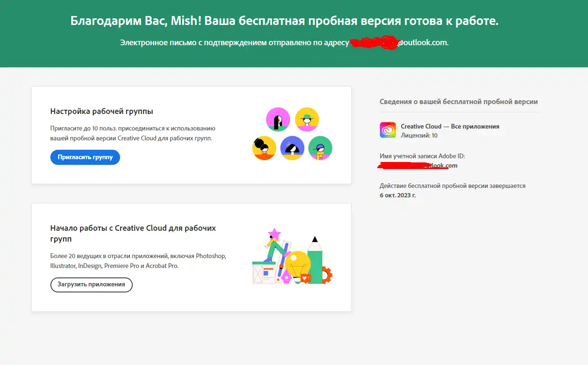Click Creative Cloud — Все приложения text
This screenshot has height=365, width=588.
coord(450,126)
